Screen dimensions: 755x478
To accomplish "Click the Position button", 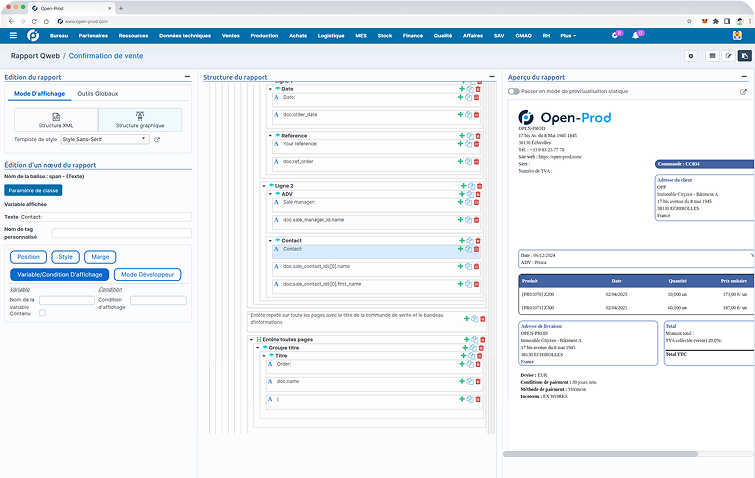I will point(28,257).
